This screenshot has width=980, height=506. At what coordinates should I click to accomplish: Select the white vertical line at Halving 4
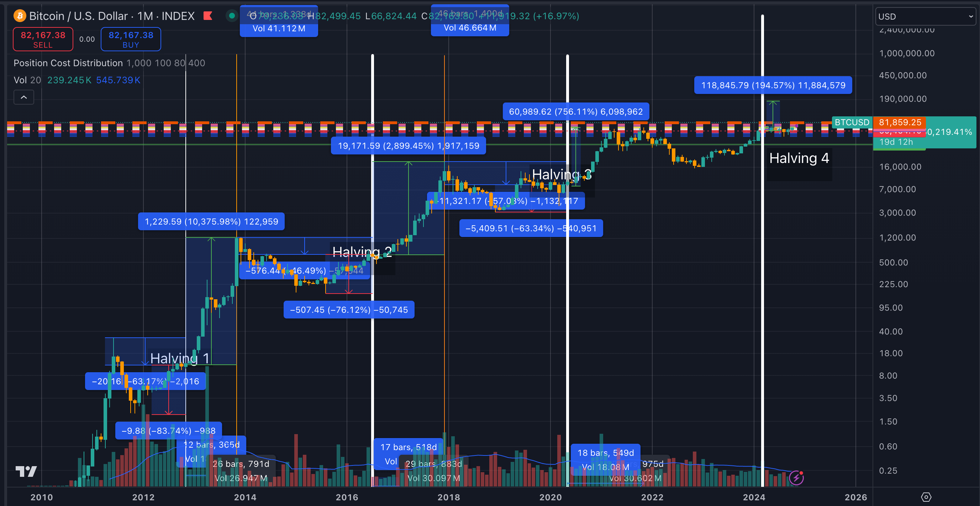click(762, 251)
